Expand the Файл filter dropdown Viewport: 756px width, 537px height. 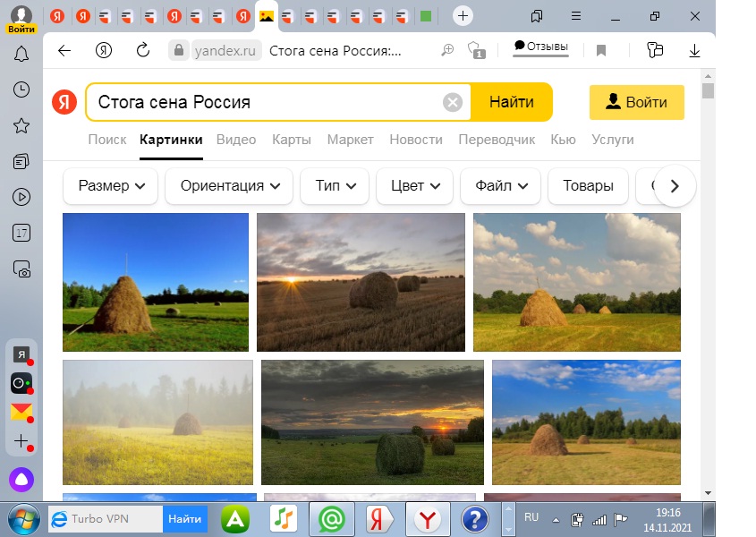500,186
